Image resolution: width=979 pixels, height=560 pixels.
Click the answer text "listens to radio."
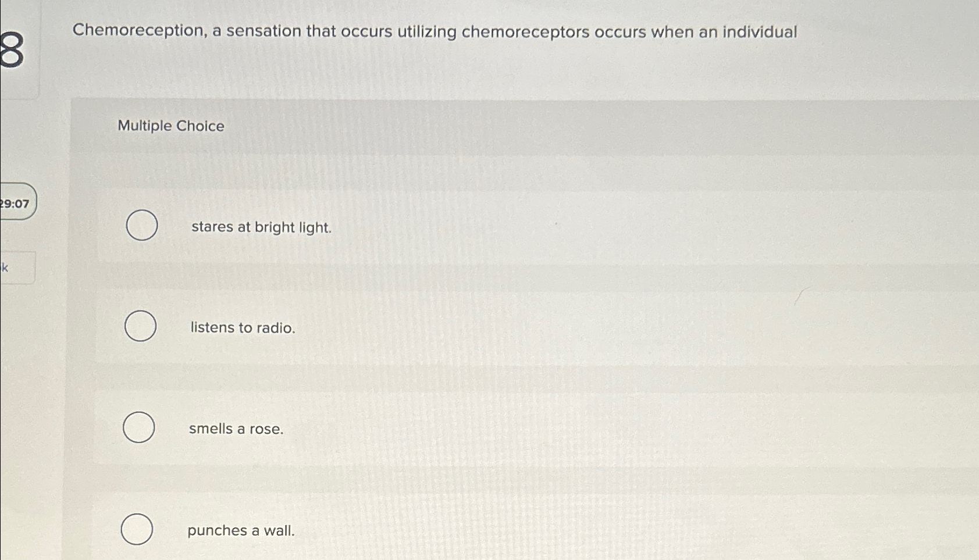click(243, 327)
